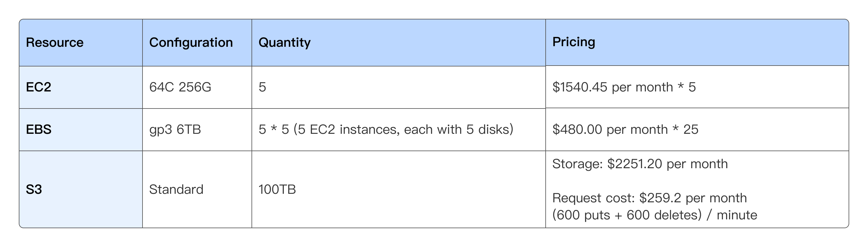Select the Standard configuration cell

[176, 189]
